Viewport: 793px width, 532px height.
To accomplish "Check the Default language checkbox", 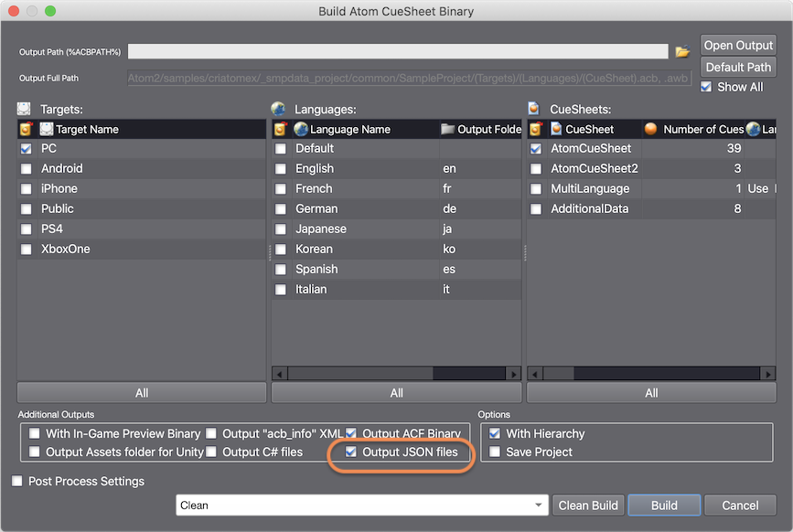I will coord(281,148).
